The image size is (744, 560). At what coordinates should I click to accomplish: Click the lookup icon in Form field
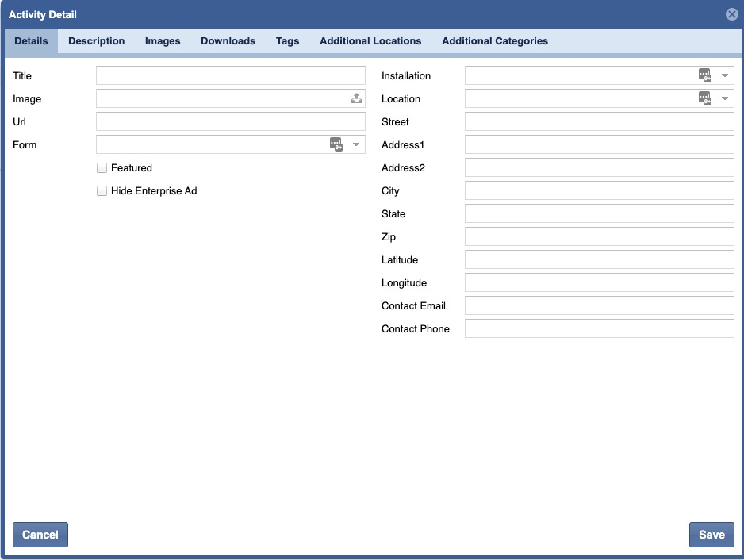click(x=336, y=144)
